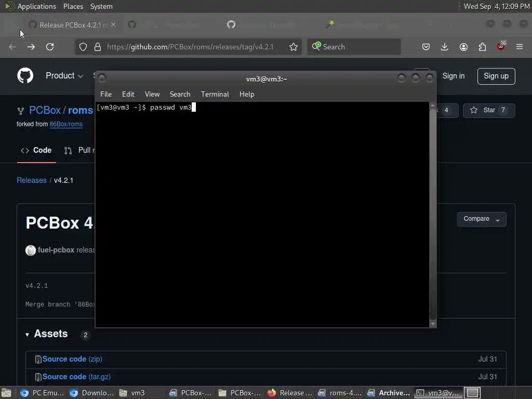Viewport: 532px width, 399px height.
Task: Open the Firefox hamburger menu
Action: pyautogui.click(x=520, y=47)
